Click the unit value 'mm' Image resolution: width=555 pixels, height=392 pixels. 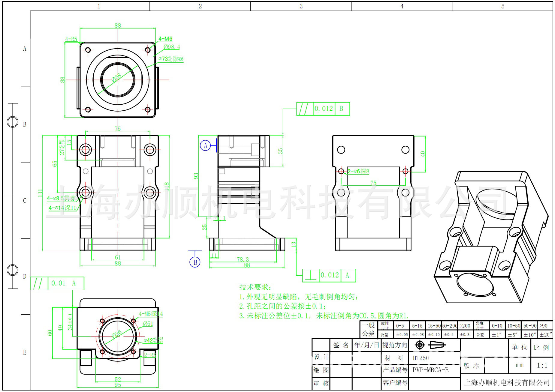(520, 365)
